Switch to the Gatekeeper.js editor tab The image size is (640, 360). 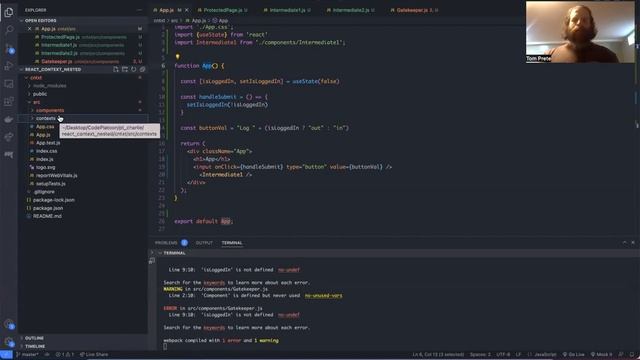tap(414, 10)
